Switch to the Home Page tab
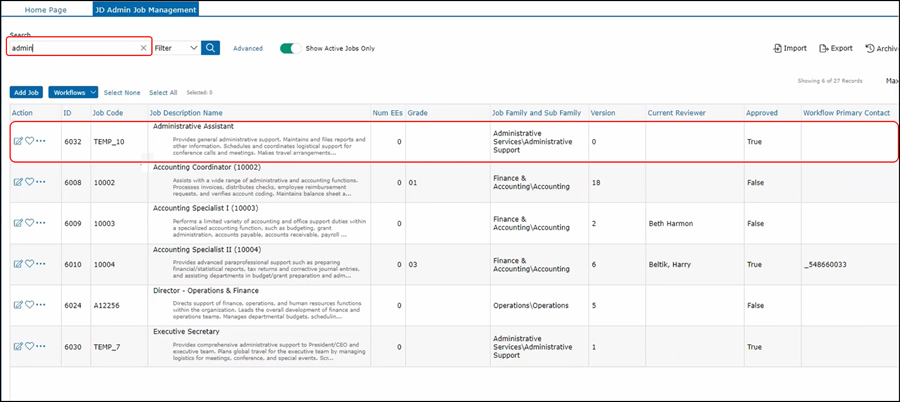 tap(48, 9)
